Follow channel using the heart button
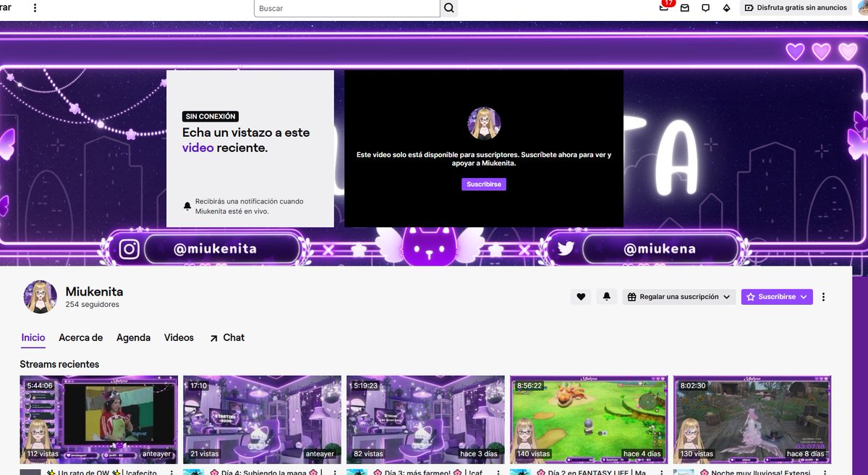The image size is (868, 475). 581,297
